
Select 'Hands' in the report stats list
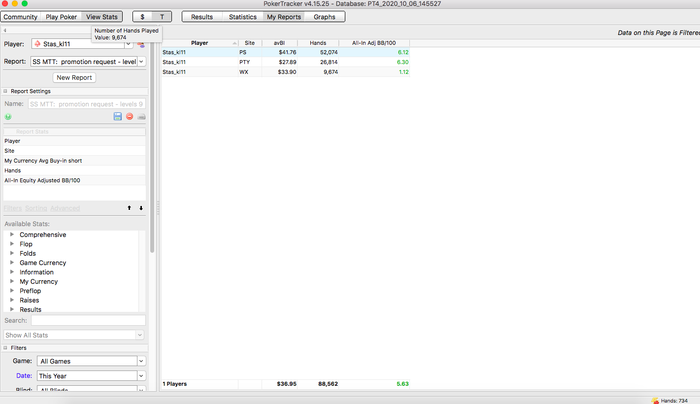pyautogui.click(x=74, y=171)
